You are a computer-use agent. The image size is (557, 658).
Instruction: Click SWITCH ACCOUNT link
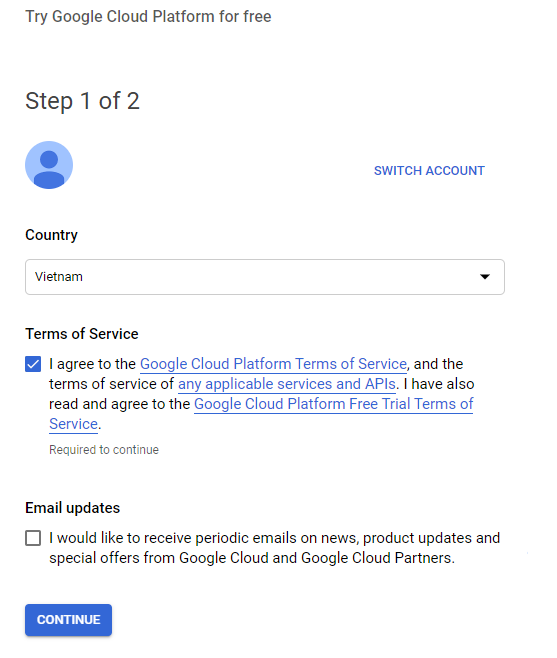coord(429,171)
